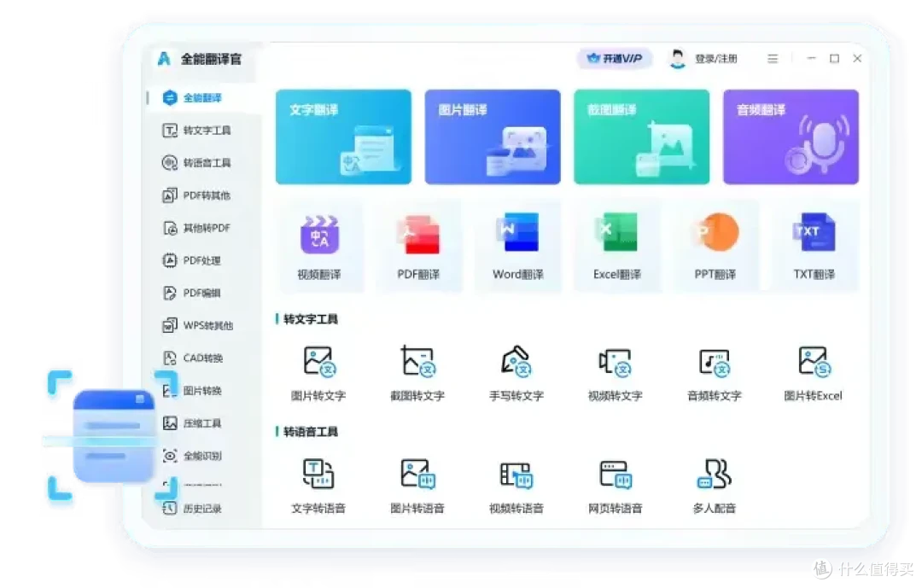Click the user avatar icon
This screenshot has width=922, height=588.
[x=677, y=58]
